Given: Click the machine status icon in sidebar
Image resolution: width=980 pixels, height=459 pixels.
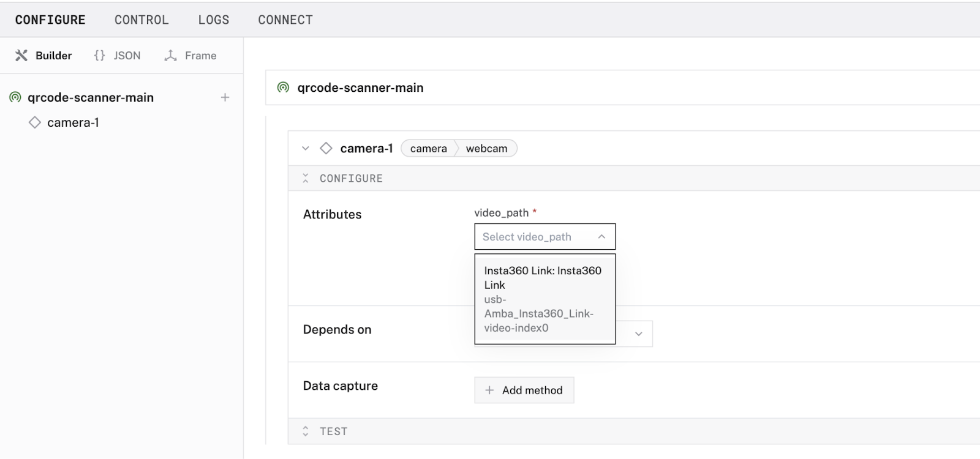Looking at the screenshot, I should (15, 97).
